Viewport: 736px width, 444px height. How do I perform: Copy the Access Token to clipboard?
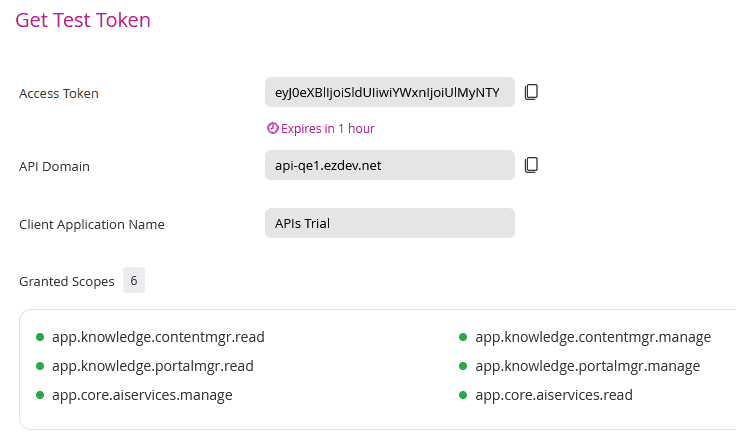click(532, 92)
